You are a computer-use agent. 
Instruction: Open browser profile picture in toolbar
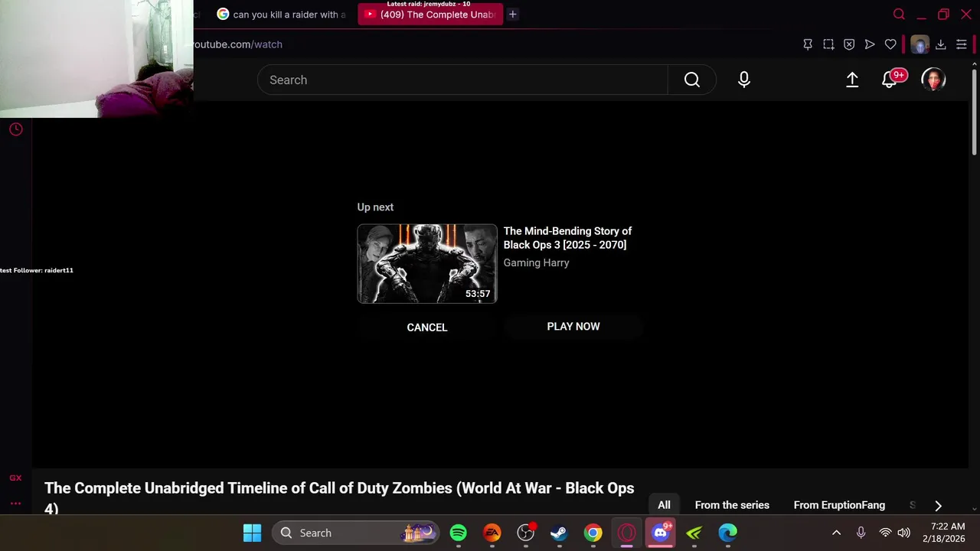(920, 44)
